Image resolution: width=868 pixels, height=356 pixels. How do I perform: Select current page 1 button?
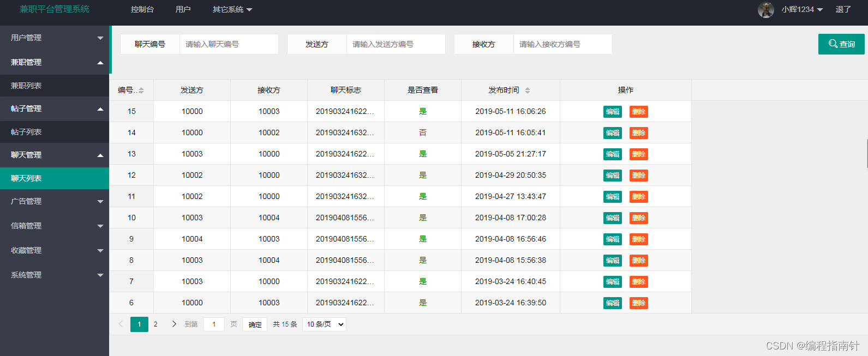(x=139, y=324)
